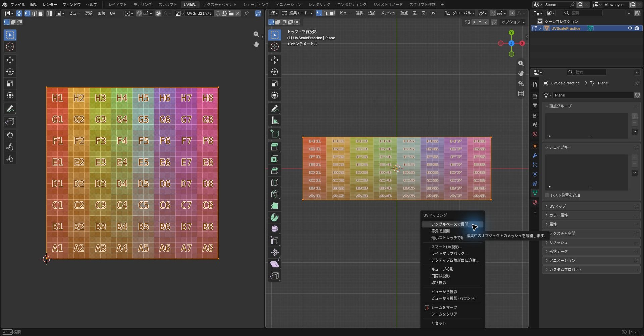Toggle perspective/orthographic grid icon in viewport
The height and width of the screenshot is (336, 644).
coord(521,93)
